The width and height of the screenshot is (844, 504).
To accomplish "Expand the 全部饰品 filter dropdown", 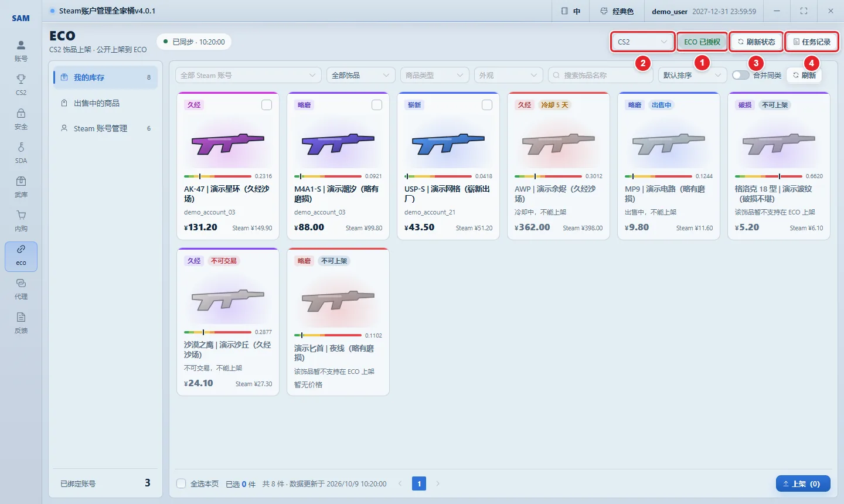I will (360, 75).
